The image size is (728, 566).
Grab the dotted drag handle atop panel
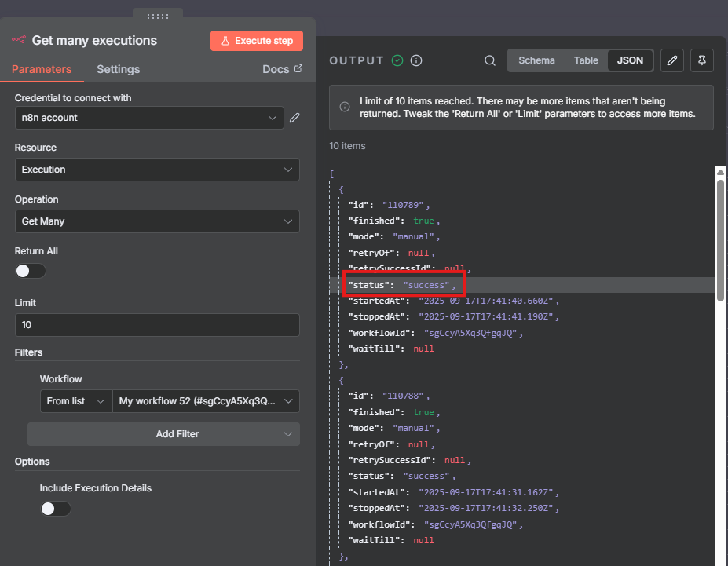(158, 15)
